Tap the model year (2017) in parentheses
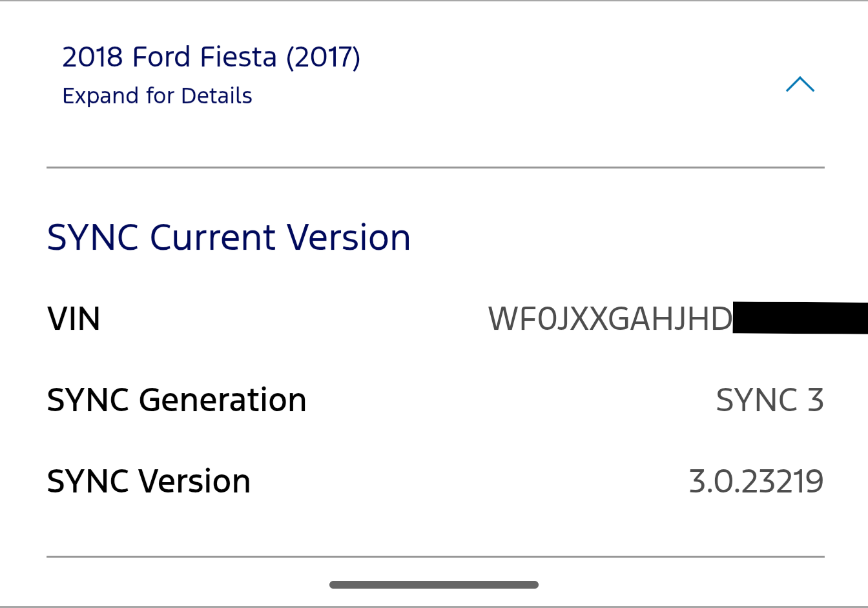Screen dimensions: 868x608 pyautogui.click(x=323, y=57)
